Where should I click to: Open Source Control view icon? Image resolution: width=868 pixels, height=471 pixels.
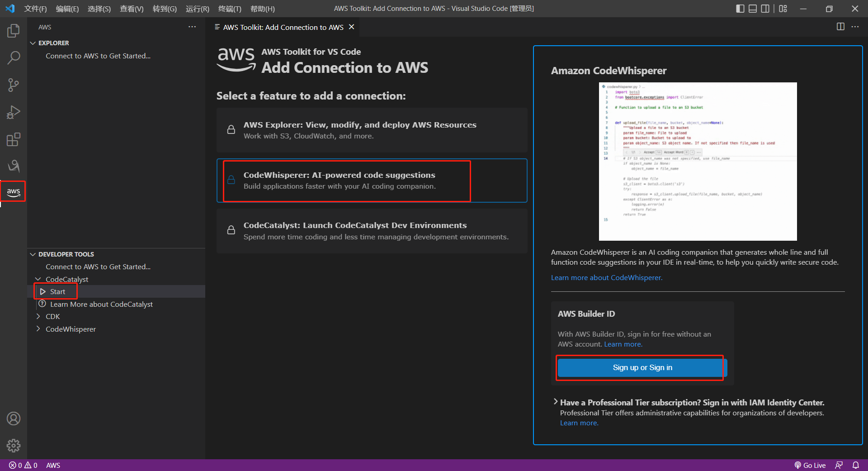tap(14, 85)
